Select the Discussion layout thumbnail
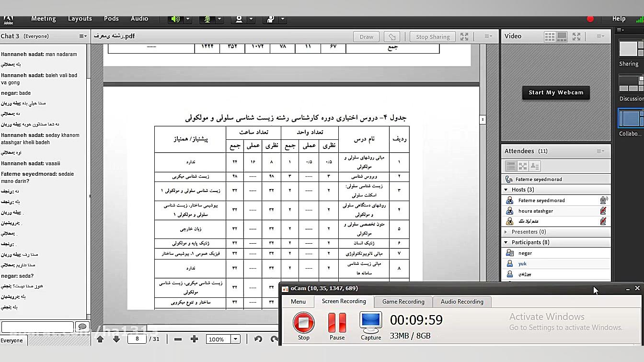 coord(631,86)
